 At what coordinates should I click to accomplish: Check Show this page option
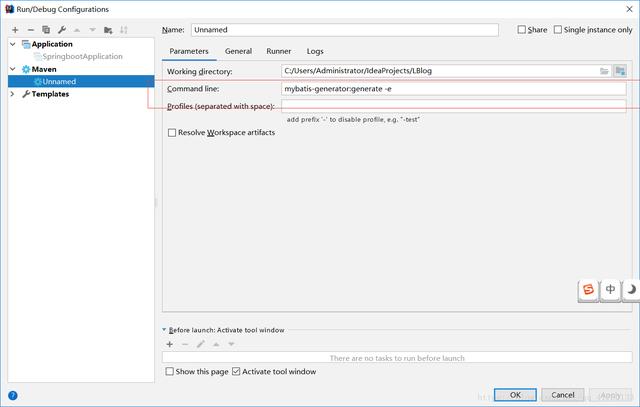(169, 371)
